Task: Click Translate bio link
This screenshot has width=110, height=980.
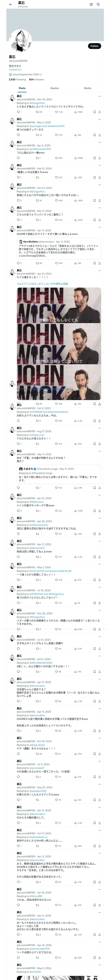Action: pyautogui.click(x=15, y=70)
